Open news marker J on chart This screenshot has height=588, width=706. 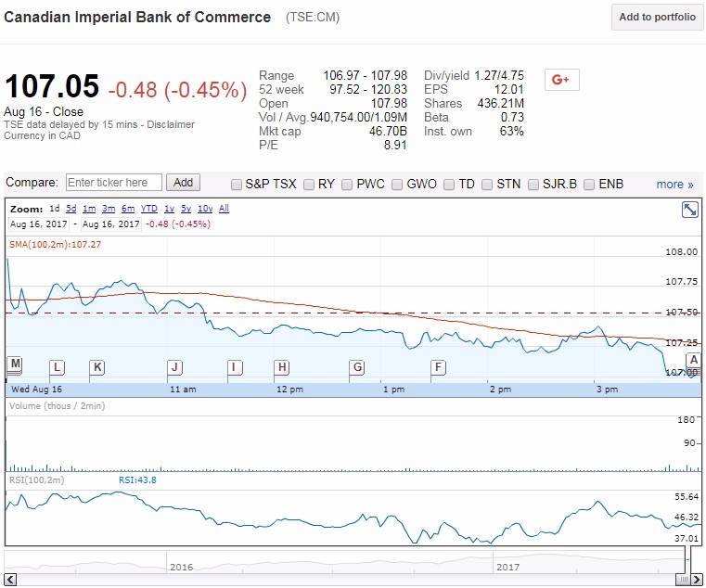coord(174,367)
